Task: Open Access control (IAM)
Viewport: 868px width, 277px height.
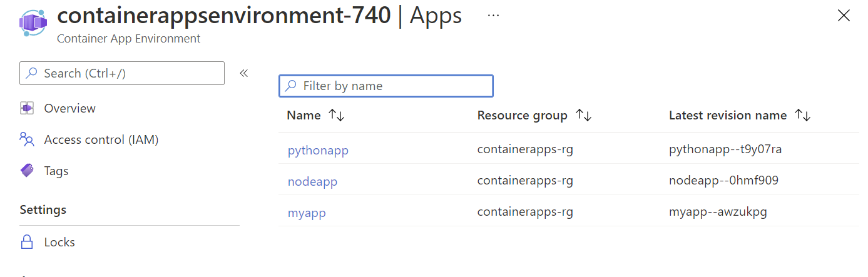Action: [101, 139]
